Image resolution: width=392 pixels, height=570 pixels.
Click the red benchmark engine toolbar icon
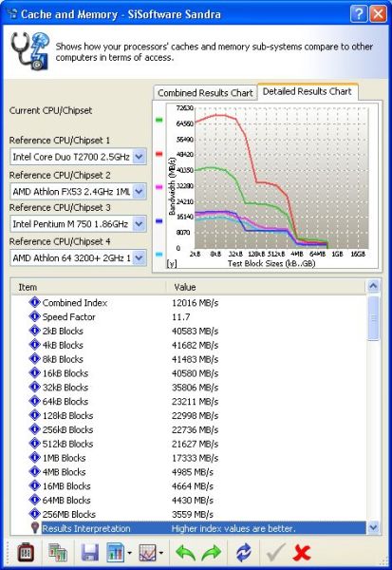26,553
